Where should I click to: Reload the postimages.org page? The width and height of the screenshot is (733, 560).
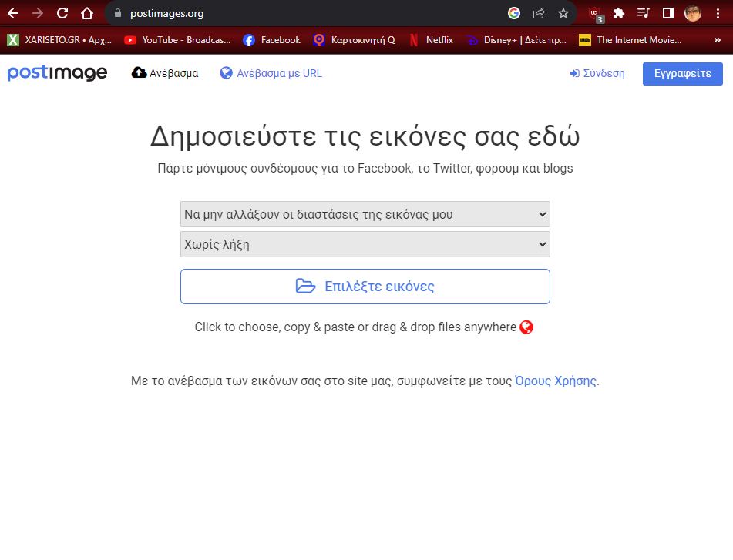(x=62, y=14)
